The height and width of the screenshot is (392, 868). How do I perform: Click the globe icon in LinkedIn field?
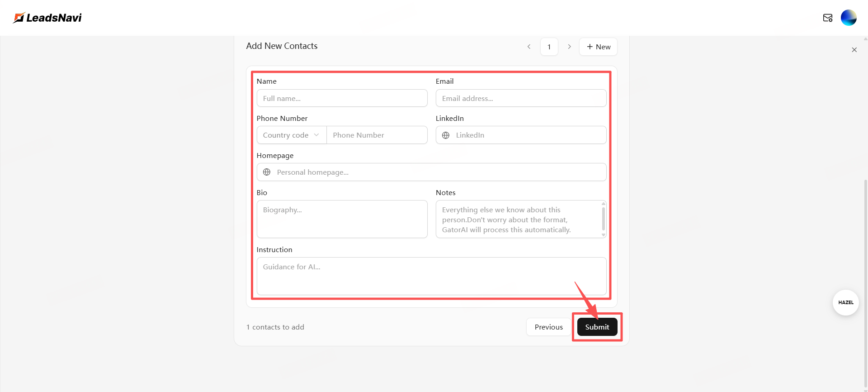tap(446, 135)
